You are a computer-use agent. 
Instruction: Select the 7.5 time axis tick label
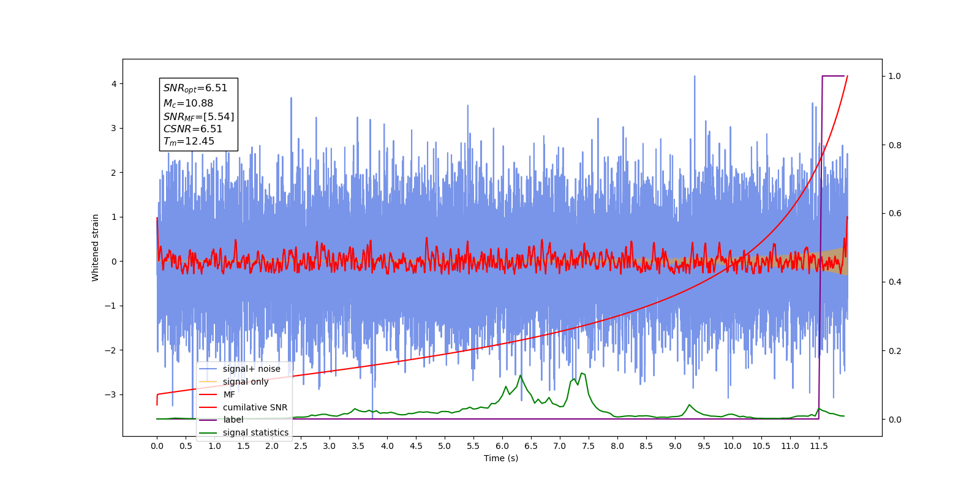(x=589, y=446)
